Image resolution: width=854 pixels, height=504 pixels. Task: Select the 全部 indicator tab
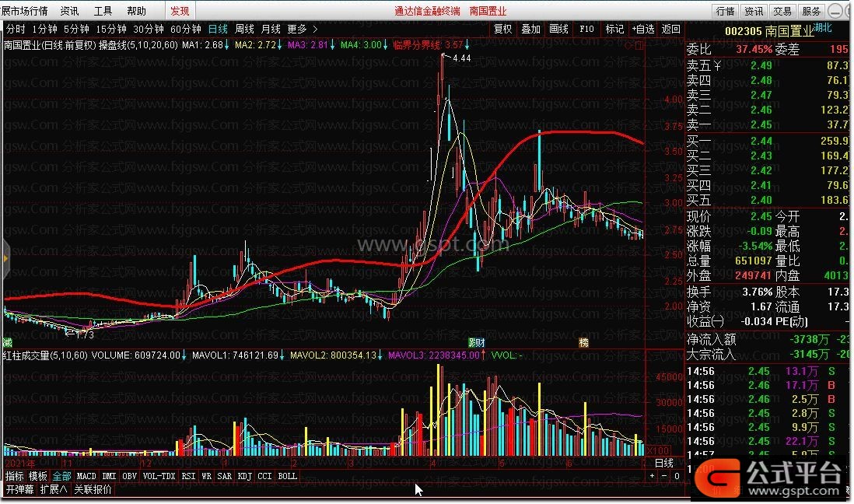click(x=61, y=476)
